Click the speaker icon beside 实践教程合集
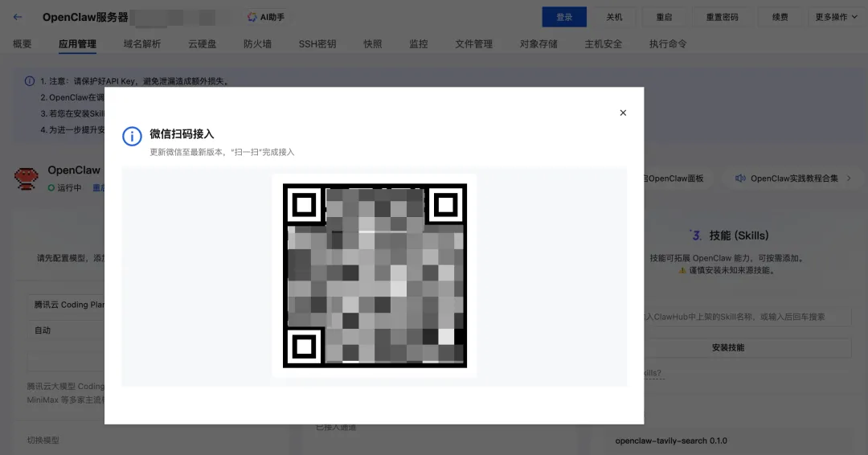The width and height of the screenshot is (868, 455). (740, 178)
